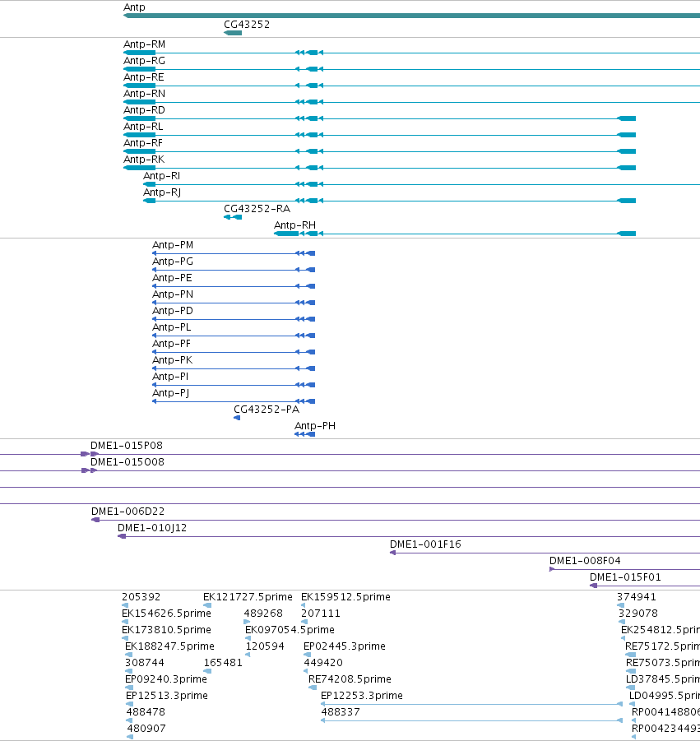
Task: Select the Antp-RM transcript label
Action: (x=144, y=44)
